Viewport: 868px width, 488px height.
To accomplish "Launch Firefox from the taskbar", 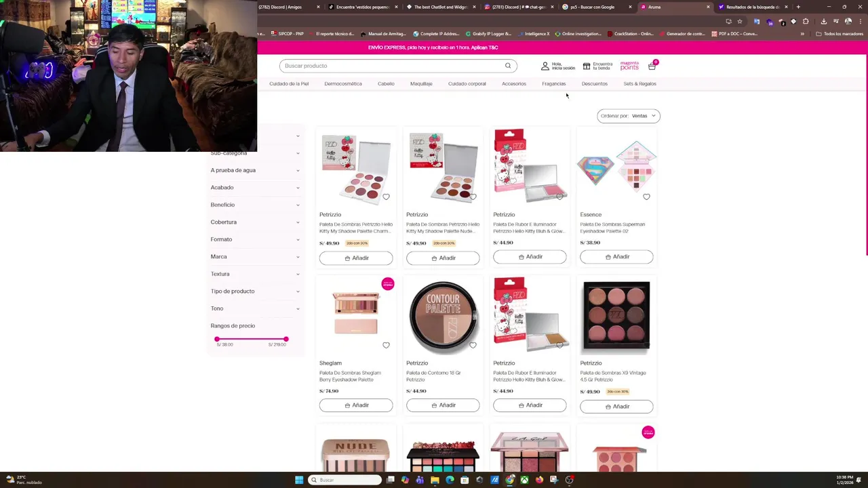I will (x=539, y=480).
